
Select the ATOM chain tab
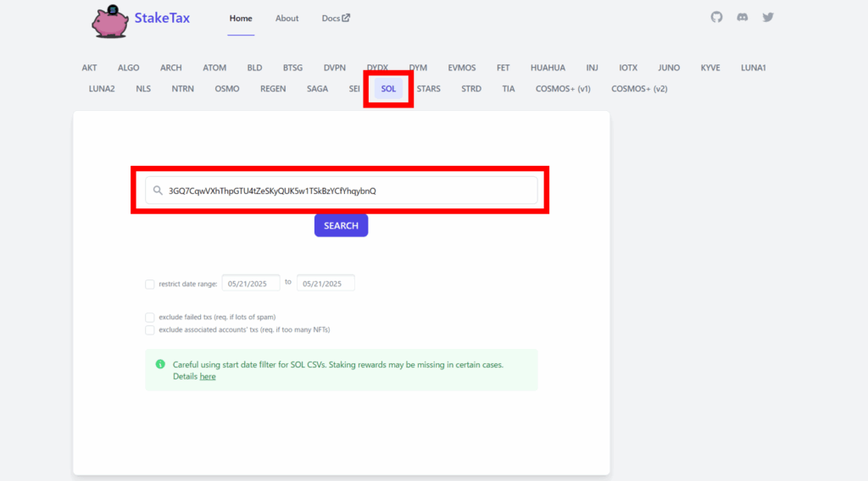(x=214, y=68)
